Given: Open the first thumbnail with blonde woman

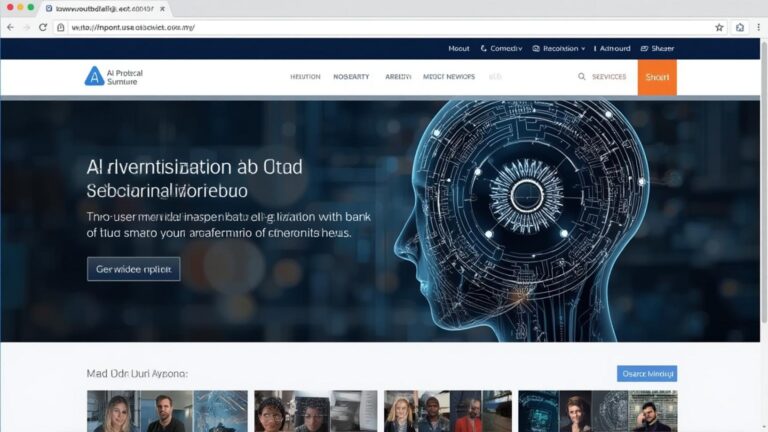Looking at the screenshot, I should coord(167,411).
